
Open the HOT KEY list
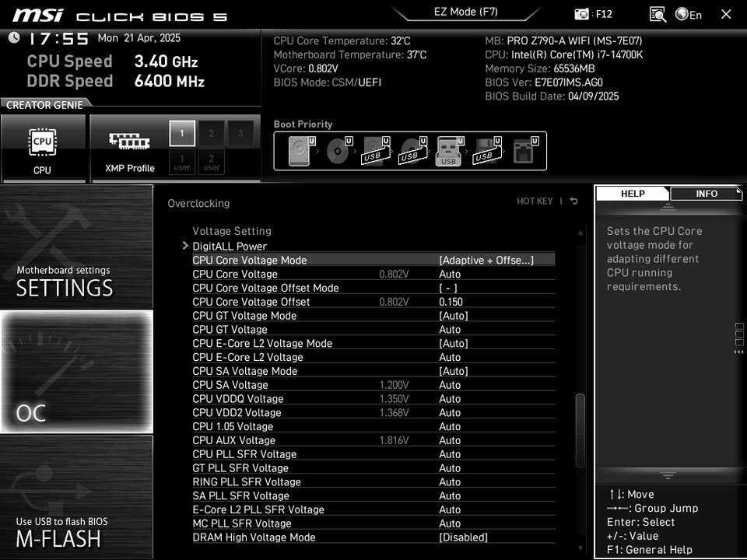click(x=535, y=201)
